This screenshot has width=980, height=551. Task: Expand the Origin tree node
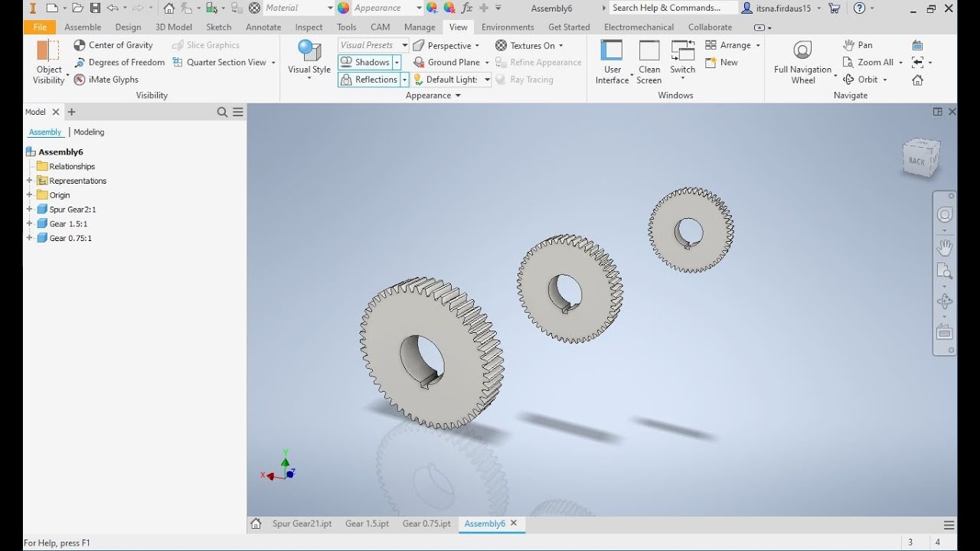(29, 195)
